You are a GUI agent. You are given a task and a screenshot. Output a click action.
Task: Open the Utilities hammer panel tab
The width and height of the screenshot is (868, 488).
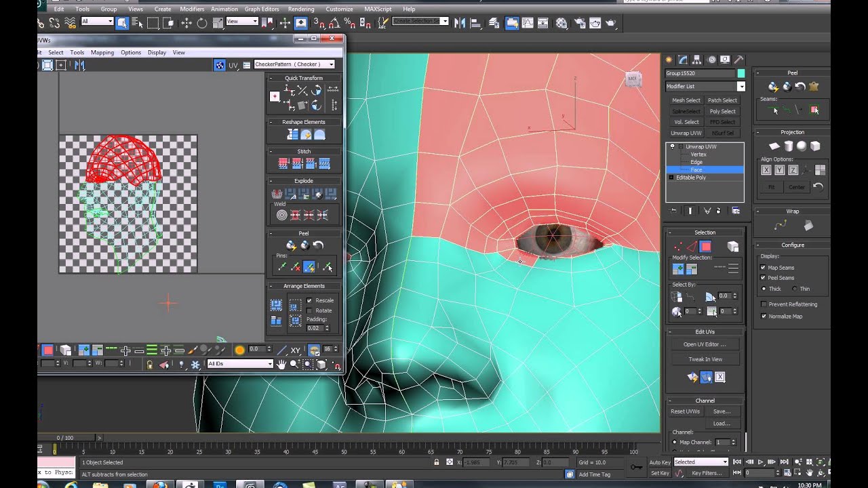click(739, 60)
